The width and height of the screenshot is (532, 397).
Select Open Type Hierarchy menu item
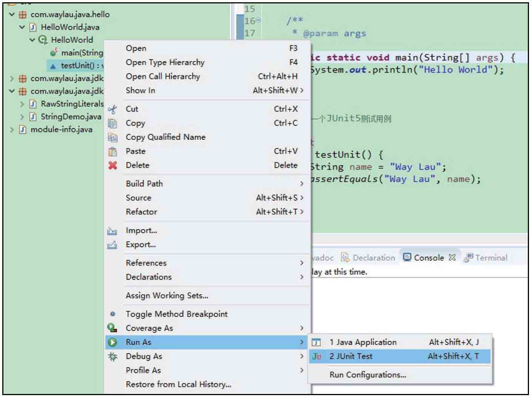tap(165, 62)
